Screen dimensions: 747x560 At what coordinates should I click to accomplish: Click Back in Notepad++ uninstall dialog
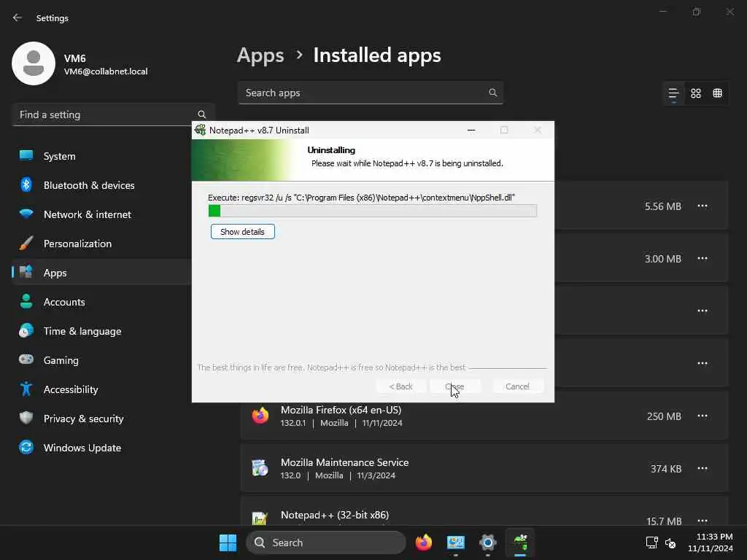(x=400, y=386)
